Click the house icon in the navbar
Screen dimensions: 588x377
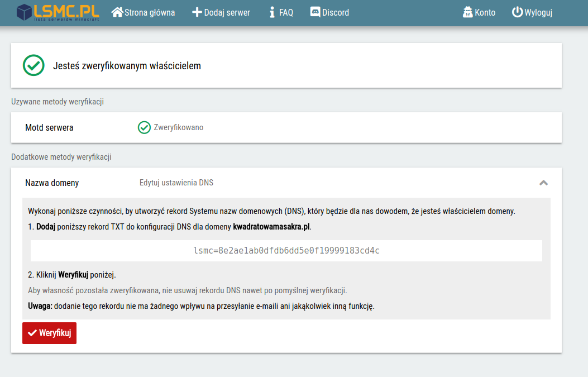coord(117,12)
